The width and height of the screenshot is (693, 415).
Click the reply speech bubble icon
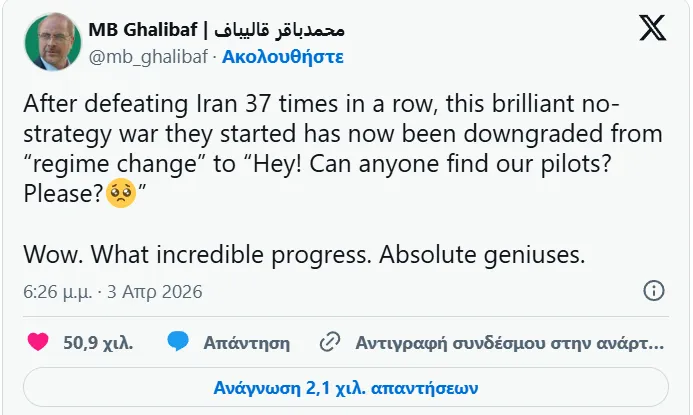pyautogui.click(x=179, y=342)
